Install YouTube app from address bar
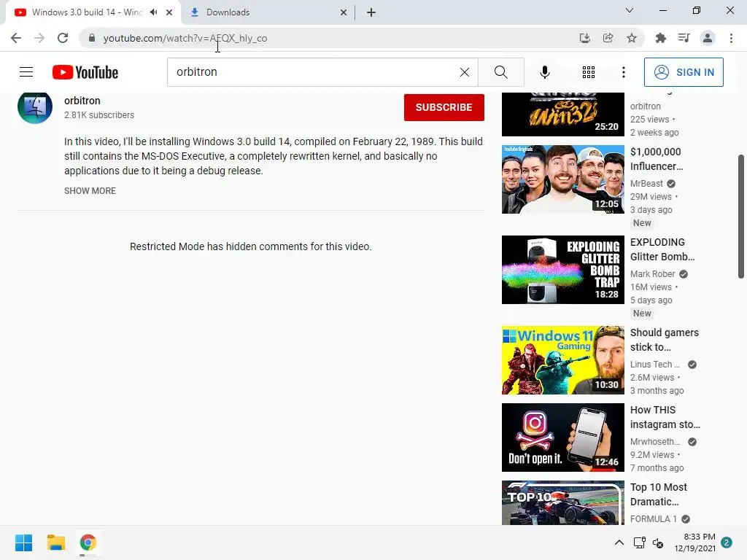This screenshot has width=747, height=560. pos(585,38)
